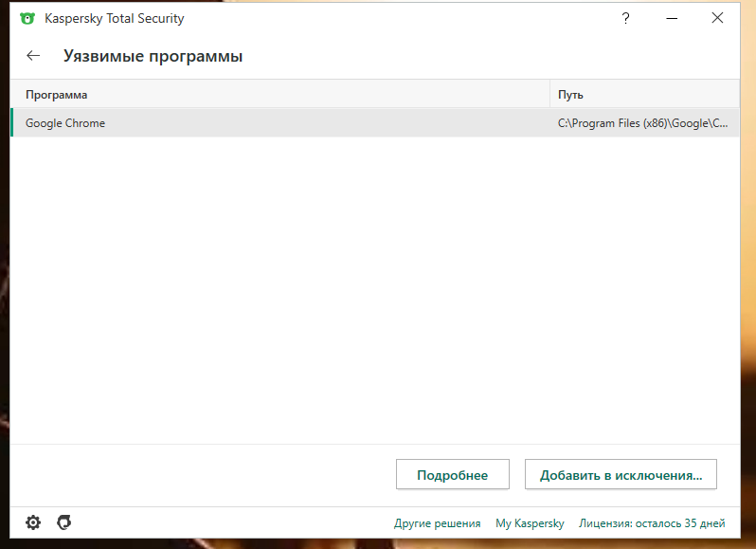Sort by the Программа column header
The height and width of the screenshot is (549, 756).
point(280,95)
